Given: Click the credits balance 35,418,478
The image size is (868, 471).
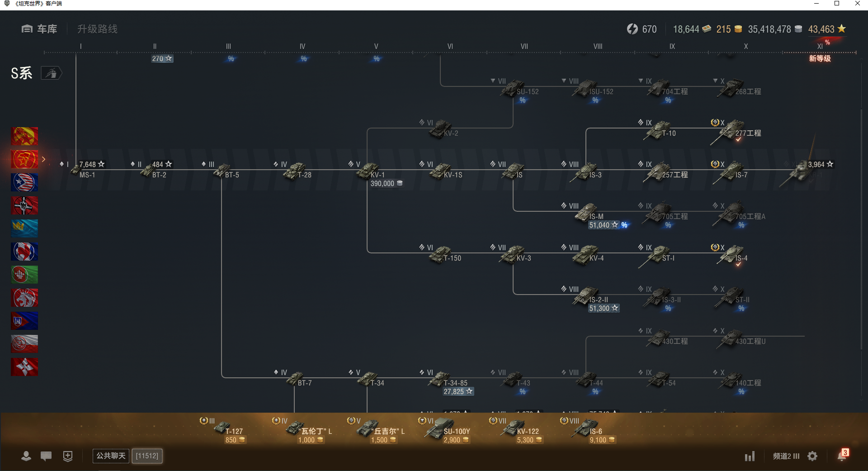Looking at the screenshot, I should (775, 29).
